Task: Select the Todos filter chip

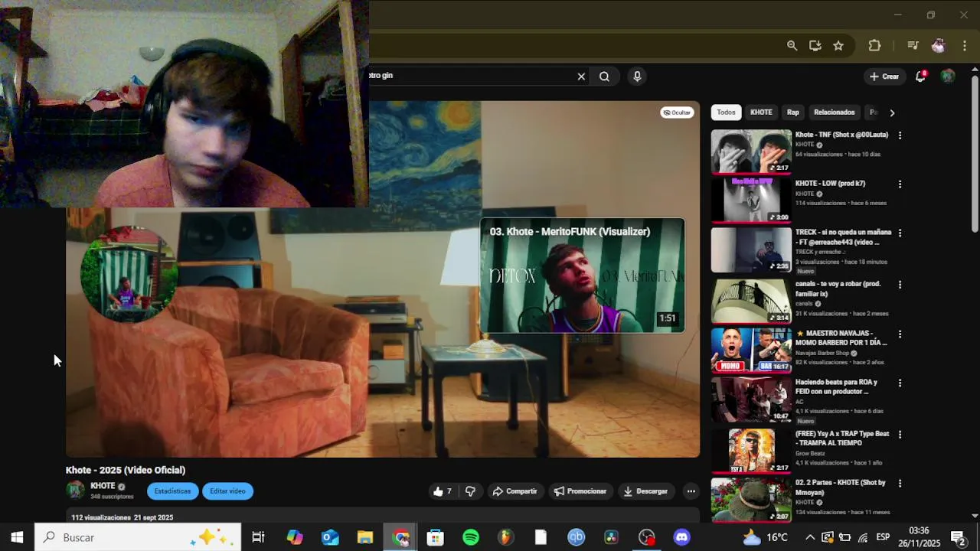Action: [x=726, y=112]
